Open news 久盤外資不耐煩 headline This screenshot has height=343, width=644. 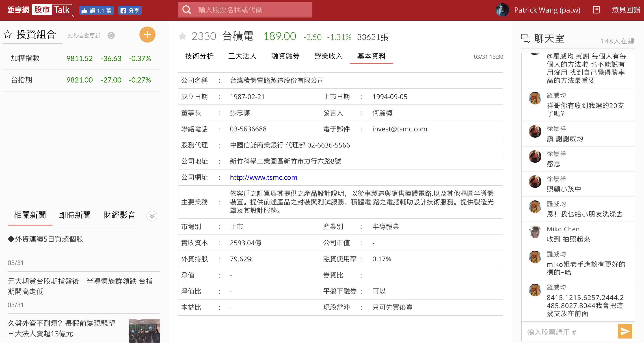pos(61,328)
